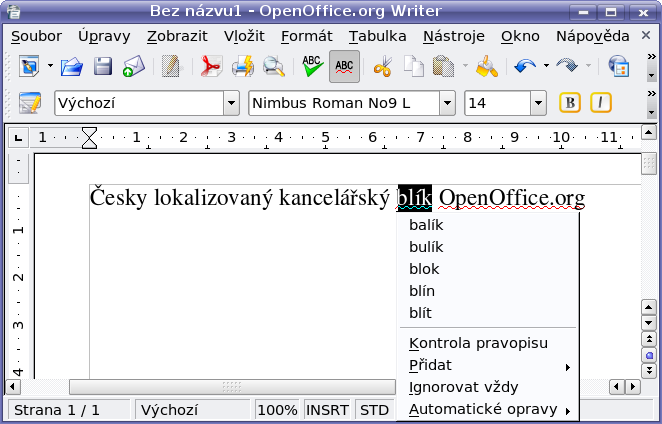Select Ignorovat vždy entry
The height and width of the screenshot is (424, 662).
point(488,387)
